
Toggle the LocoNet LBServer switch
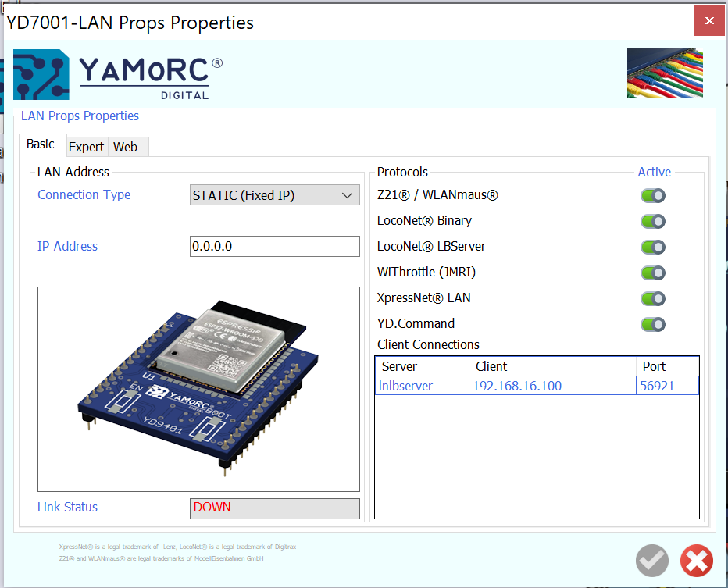pyautogui.click(x=653, y=248)
